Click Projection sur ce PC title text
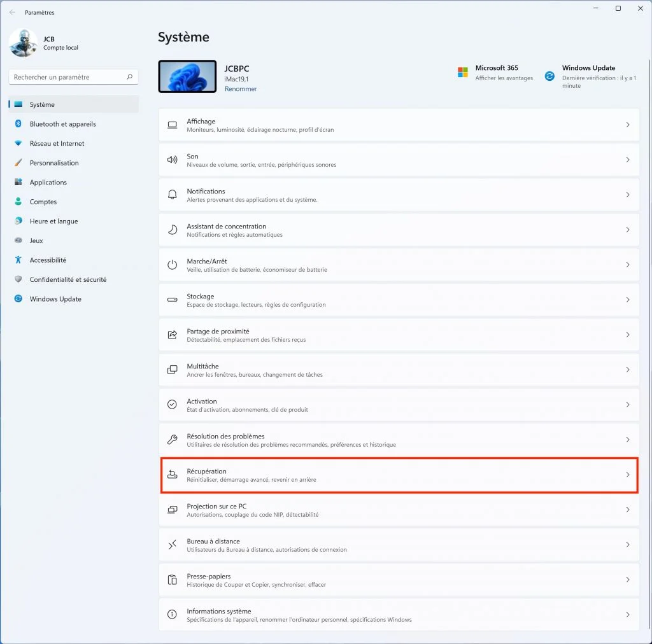 coord(216,506)
